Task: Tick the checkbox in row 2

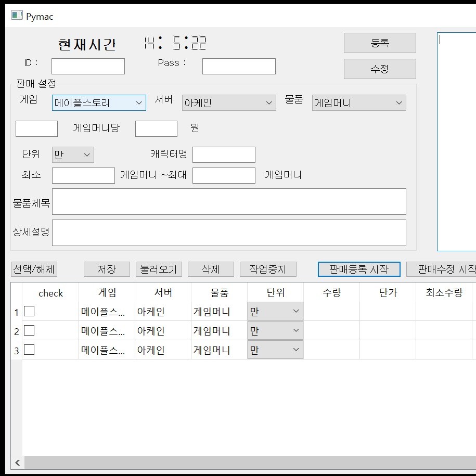Action: [30, 330]
